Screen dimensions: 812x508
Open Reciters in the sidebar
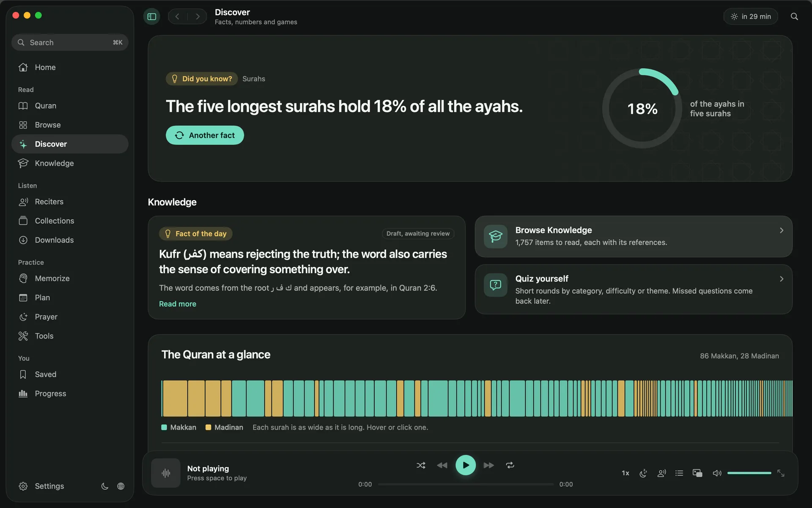tap(70, 202)
